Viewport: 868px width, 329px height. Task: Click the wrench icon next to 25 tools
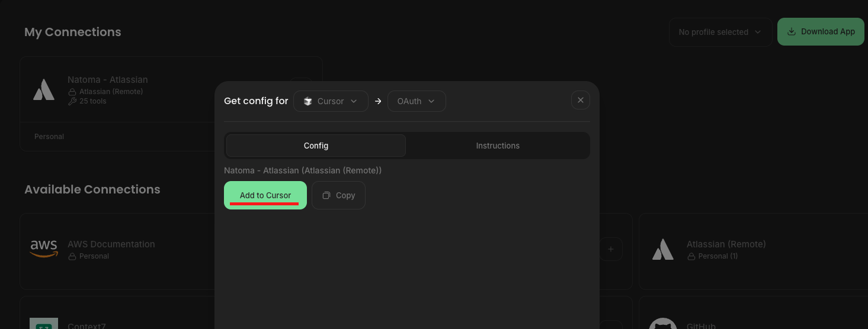tap(72, 101)
